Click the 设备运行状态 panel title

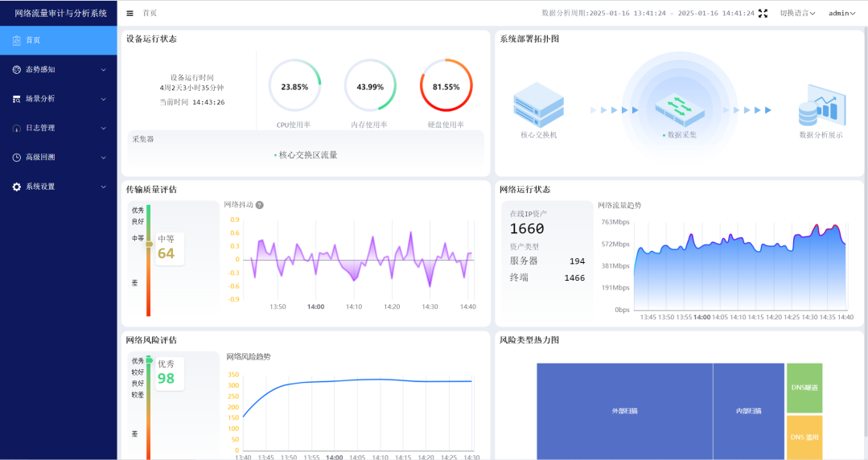pos(152,39)
